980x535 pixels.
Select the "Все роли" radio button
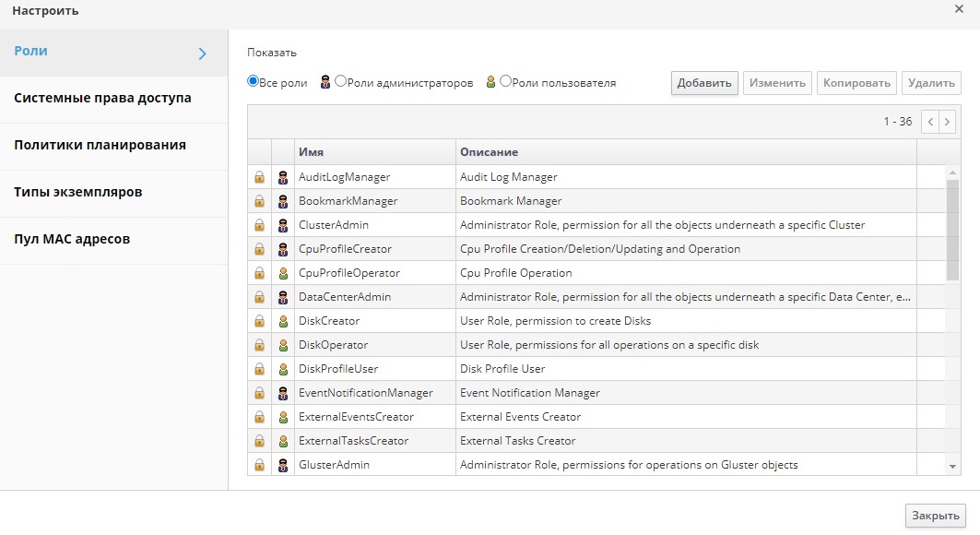[x=253, y=81]
